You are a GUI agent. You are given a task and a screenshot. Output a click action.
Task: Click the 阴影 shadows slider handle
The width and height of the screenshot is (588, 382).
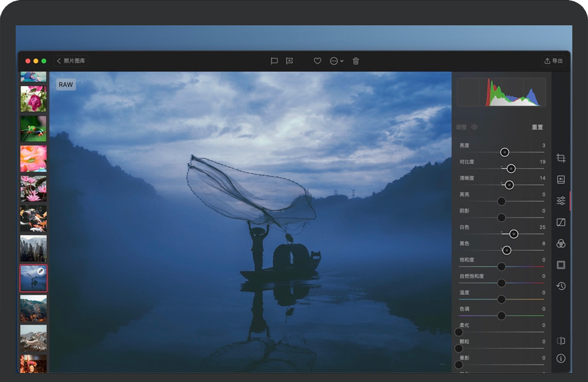[x=501, y=218]
